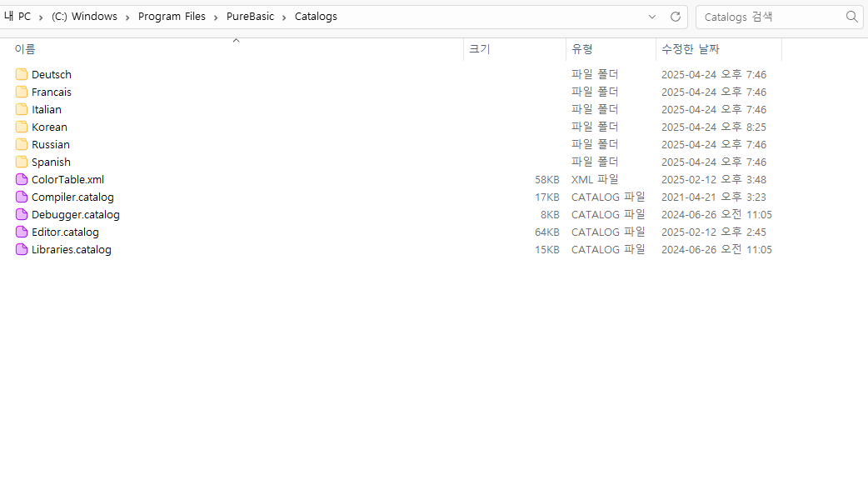Select the Debugger.catalog file name
This screenshot has height=495, width=868.
75,215
